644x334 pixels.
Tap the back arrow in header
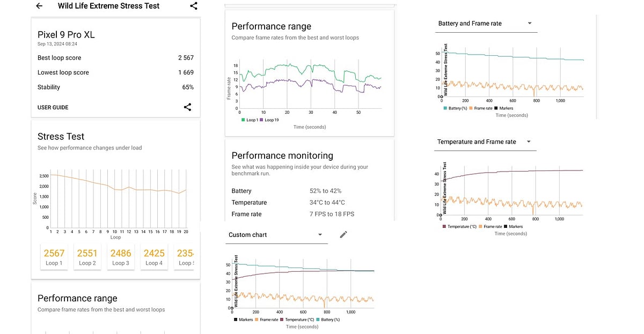click(x=39, y=6)
